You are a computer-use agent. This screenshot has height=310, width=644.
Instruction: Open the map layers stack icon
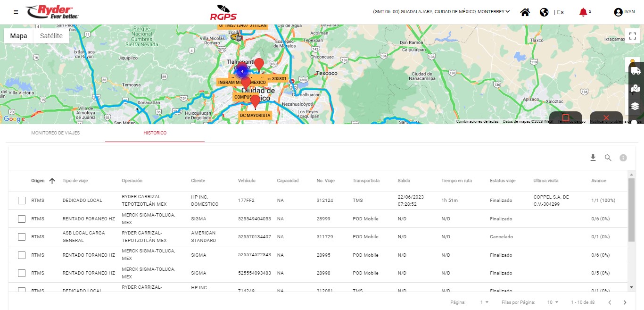click(635, 106)
